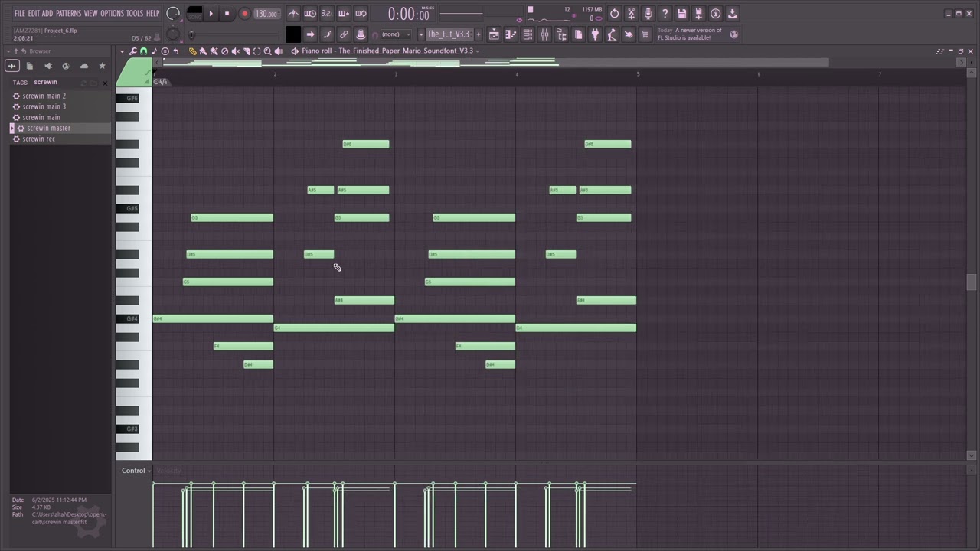Viewport: 980px width, 551px height.
Task: Open pattern selector The_F..t_V3.3 dropdown
Action: click(x=448, y=34)
